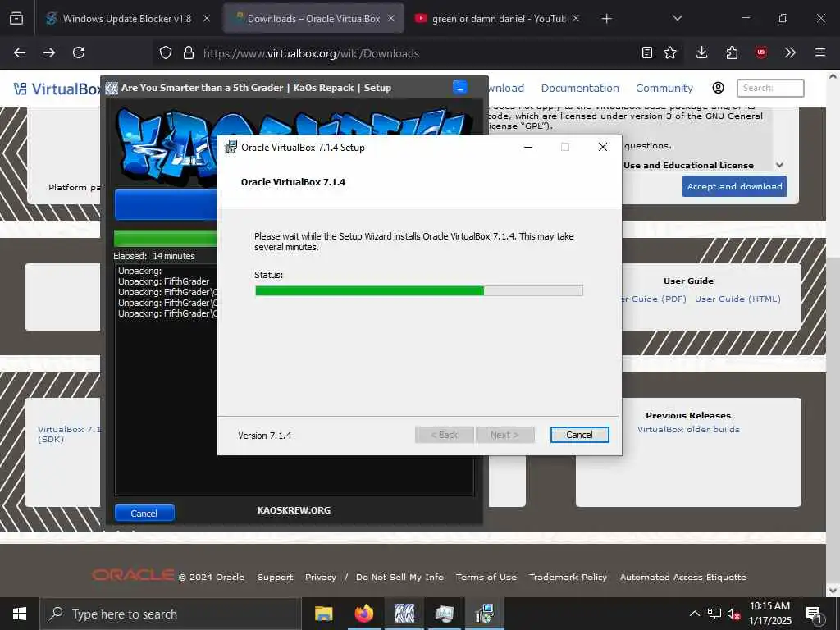Screen dimensions: 840x630
Task: Open uBlock Origin extension icon
Action: pyautogui.click(x=760, y=52)
